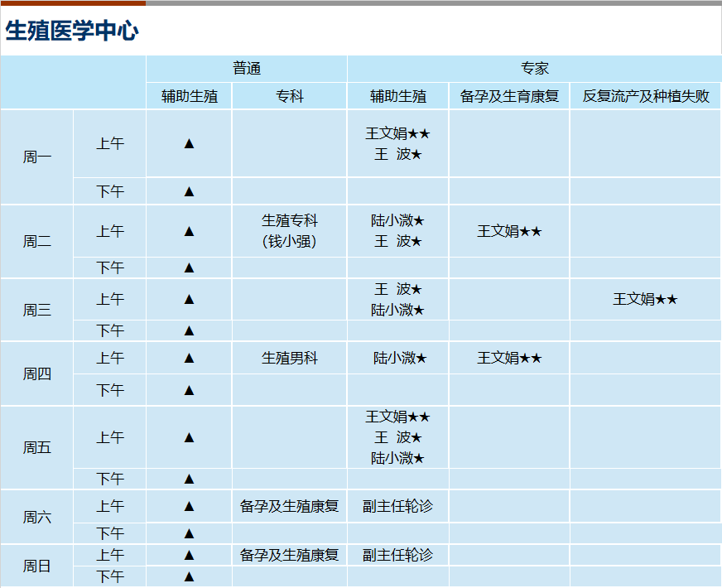Click the 周二 row label
This screenshot has width=722, height=588.
tap(36, 241)
